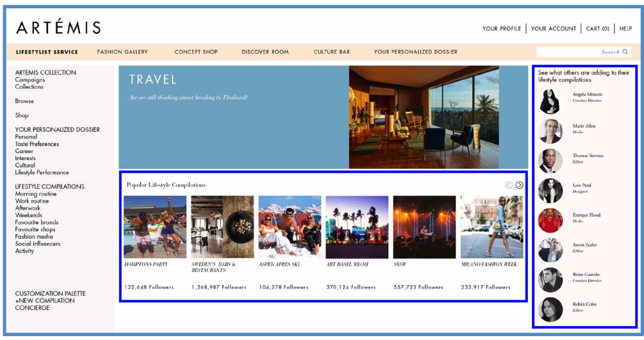
Task: Open Weekends compilation
Action: (x=28, y=215)
